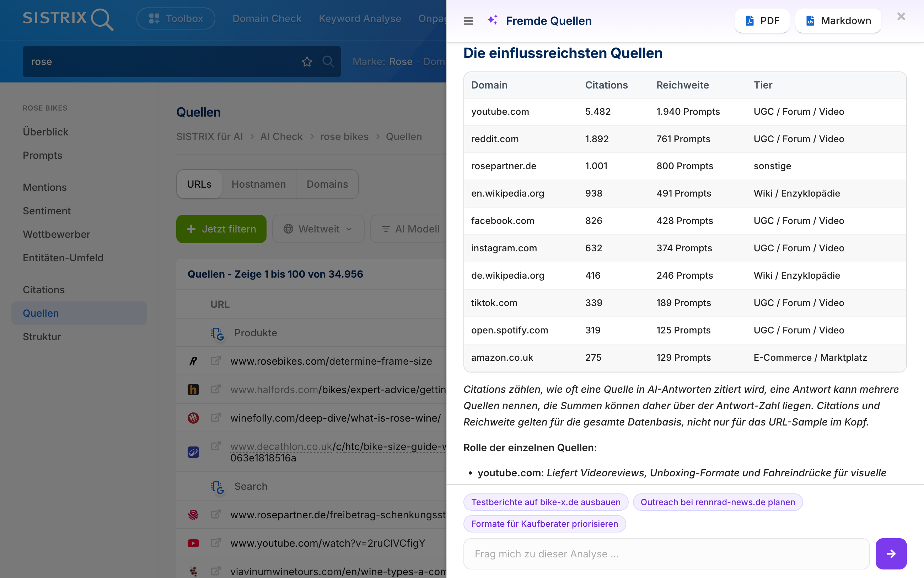Export the analysis as Markdown
This screenshot has width=924, height=578.
tap(838, 21)
